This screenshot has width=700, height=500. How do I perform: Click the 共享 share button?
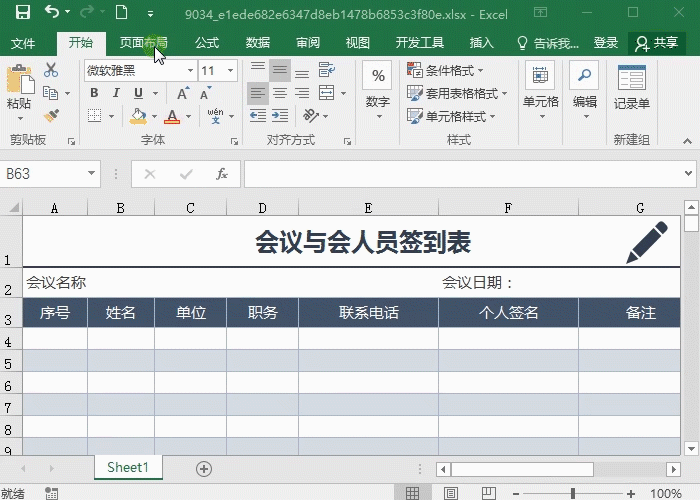point(656,43)
